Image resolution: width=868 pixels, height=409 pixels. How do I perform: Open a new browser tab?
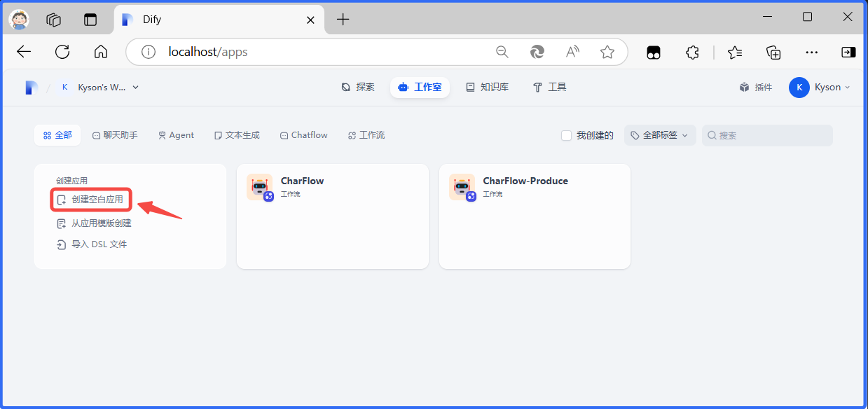tap(343, 20)
